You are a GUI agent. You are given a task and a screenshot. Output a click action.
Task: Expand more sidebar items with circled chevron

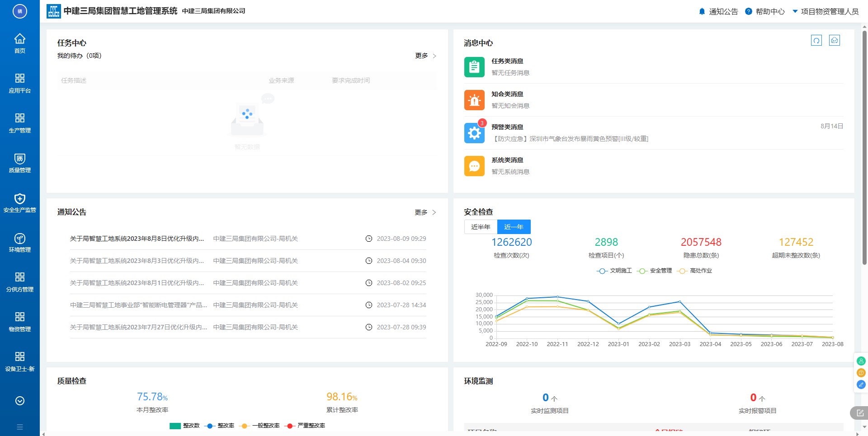click(x=20, y=401)
